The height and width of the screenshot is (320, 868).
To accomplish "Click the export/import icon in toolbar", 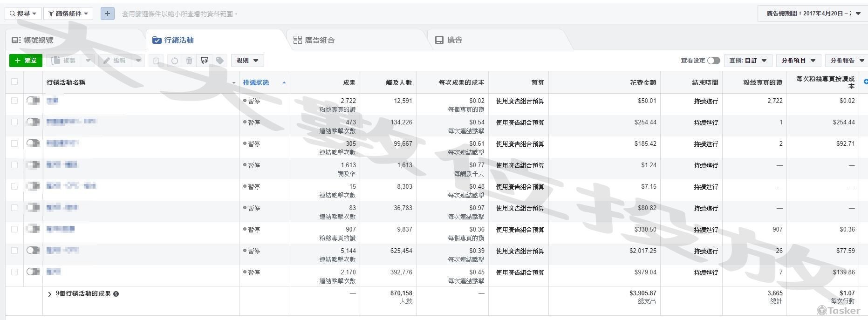I will [x=204, y=61].
